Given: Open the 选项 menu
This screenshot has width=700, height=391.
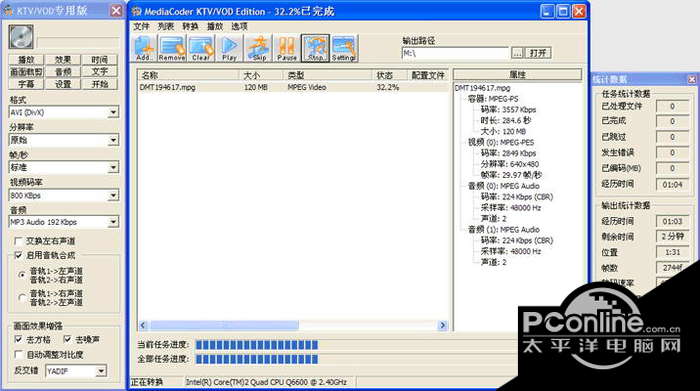Looking at the screenshot, I should tap(239, 26).
